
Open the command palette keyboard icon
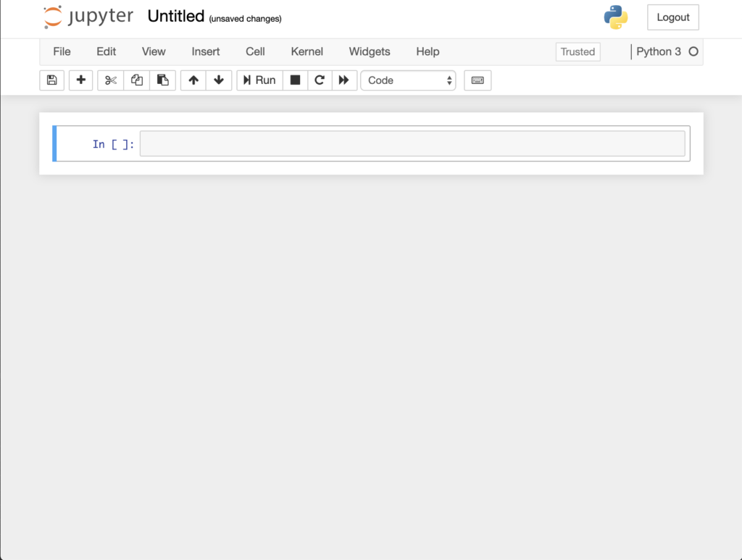point(478,80)
